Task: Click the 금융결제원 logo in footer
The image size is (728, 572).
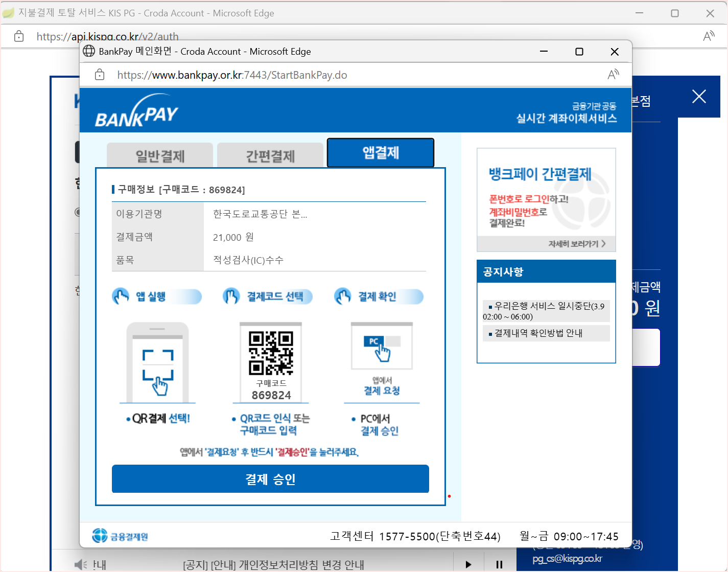Action: 121,536
